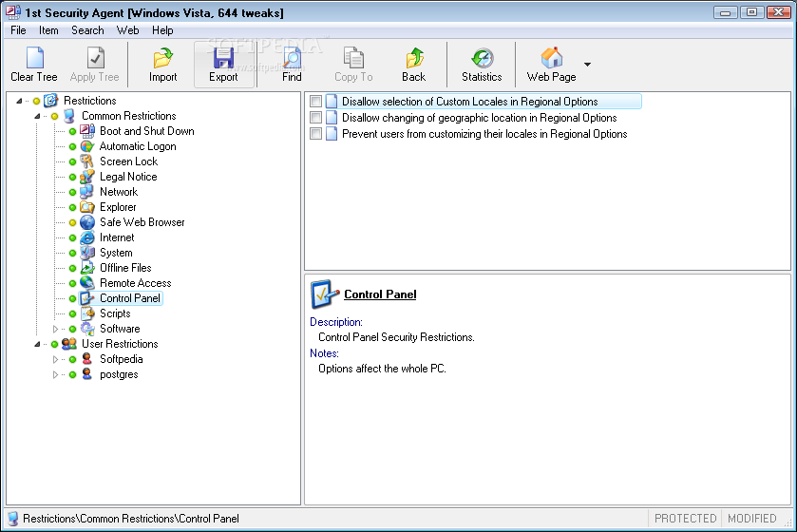The width and height of the screenshot is (797, 532).
Task: Click the Control Panel heading link
Action: [380, 294]
